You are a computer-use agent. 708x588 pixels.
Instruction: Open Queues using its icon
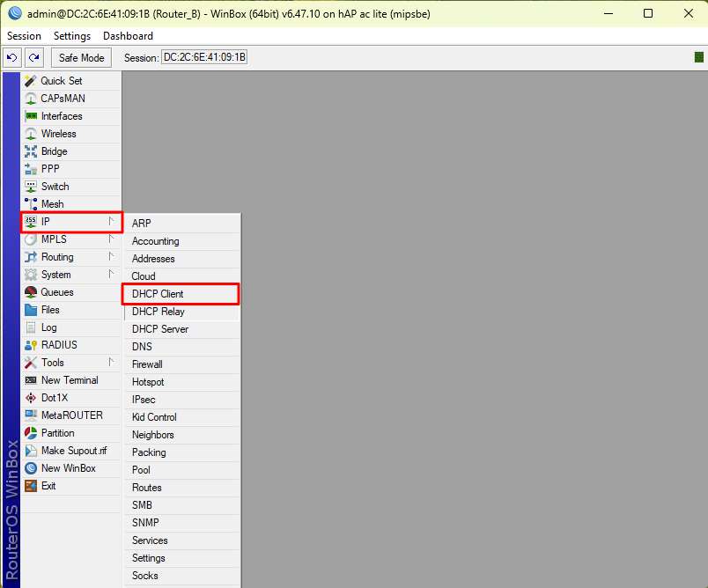[x=31, y=292]
